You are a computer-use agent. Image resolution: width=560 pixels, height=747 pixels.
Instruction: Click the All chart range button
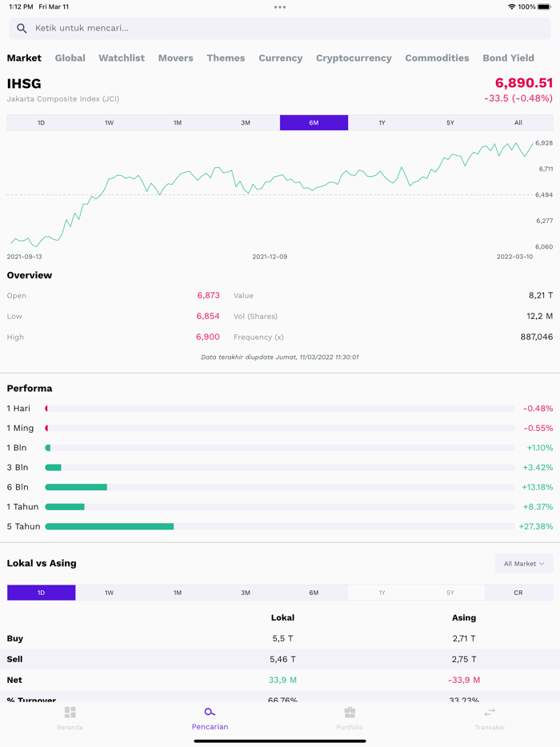pos(518,122)
